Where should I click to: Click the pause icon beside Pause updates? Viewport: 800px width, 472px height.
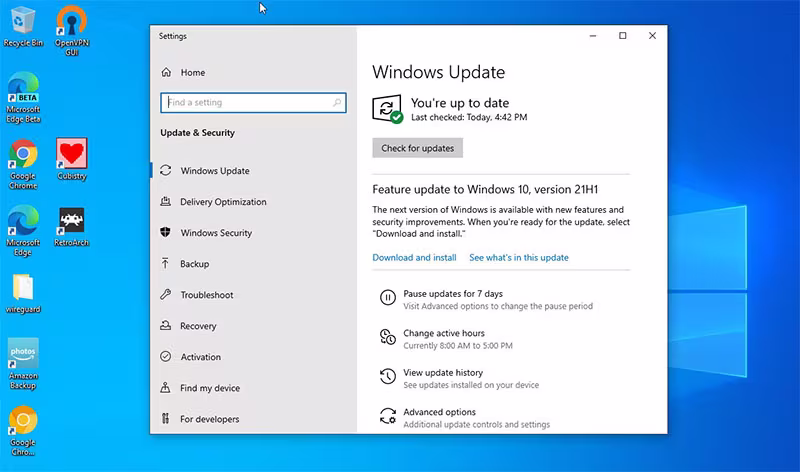pos(388,297)
